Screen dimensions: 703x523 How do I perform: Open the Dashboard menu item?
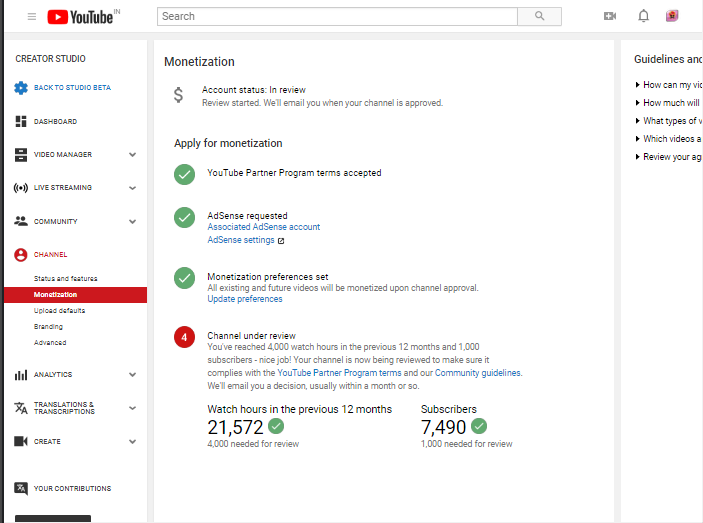click(55, 121)
